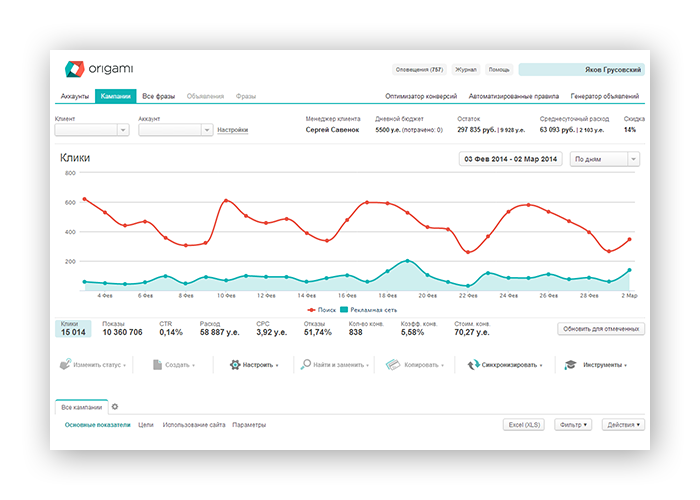Open the Аккаунты tab

pyautogui.click(x=75, y=96)
